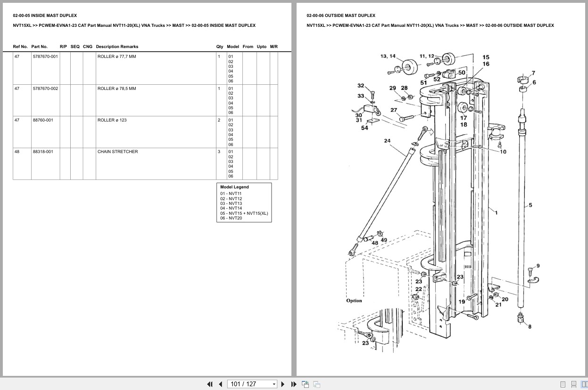The height and width of the screenshot is (390, 588).
Task: Click the M/R column header
Action: pyautogui.click(x=274, y=47)
